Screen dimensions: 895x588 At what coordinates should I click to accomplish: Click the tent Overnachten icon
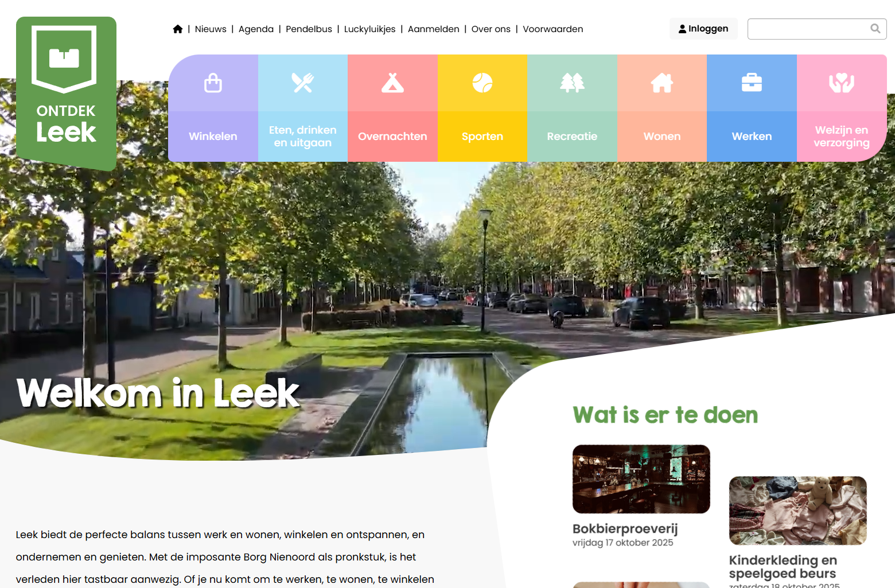point(392,83)
